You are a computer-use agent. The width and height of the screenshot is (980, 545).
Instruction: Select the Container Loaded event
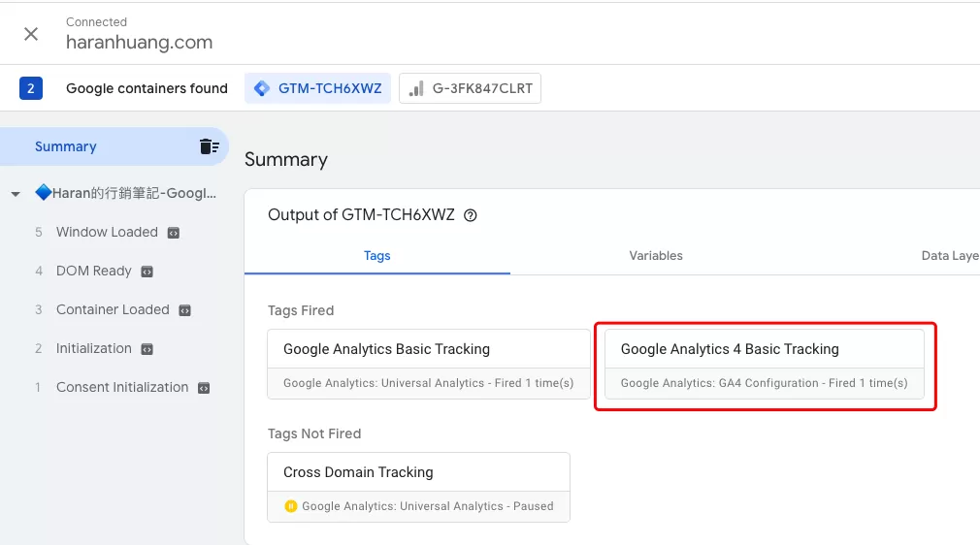(113, 309)
